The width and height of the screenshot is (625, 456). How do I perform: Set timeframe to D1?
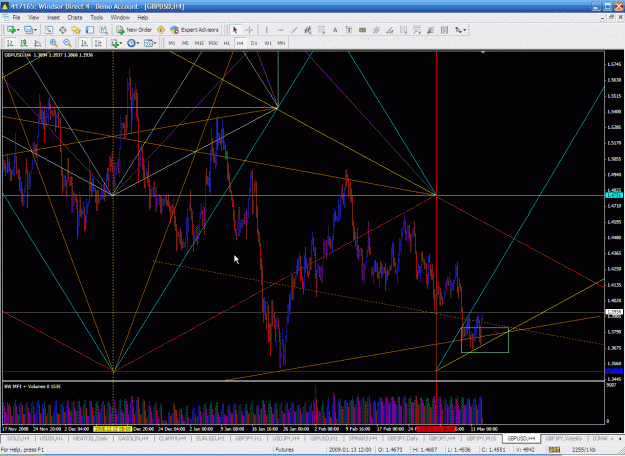point(254,43)
